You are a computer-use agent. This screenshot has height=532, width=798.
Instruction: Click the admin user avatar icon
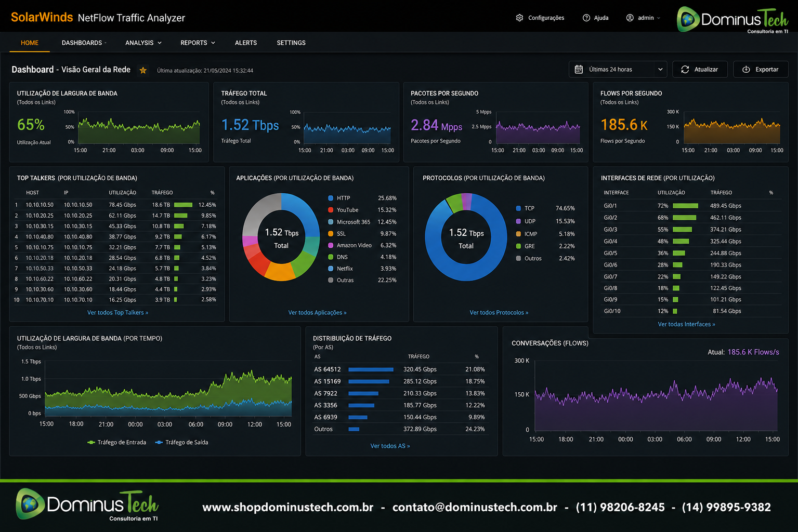point(630,18)
